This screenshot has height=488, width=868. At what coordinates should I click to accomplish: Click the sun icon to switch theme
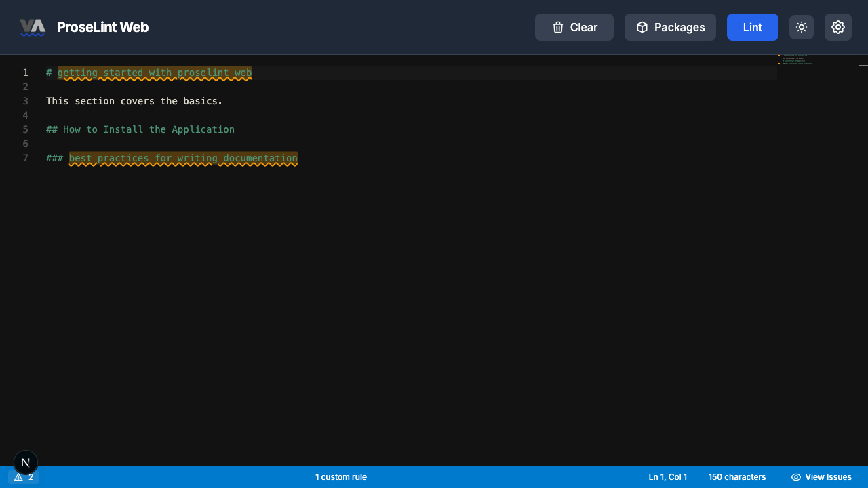[801, 27]
